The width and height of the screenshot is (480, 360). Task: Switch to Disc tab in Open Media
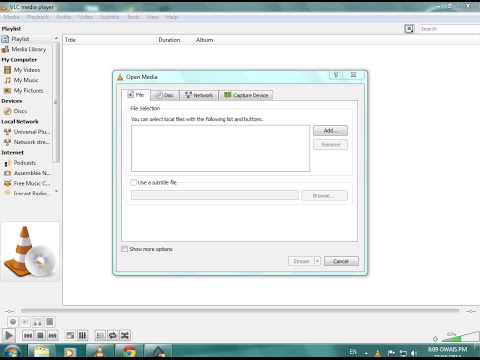(165, 95)
